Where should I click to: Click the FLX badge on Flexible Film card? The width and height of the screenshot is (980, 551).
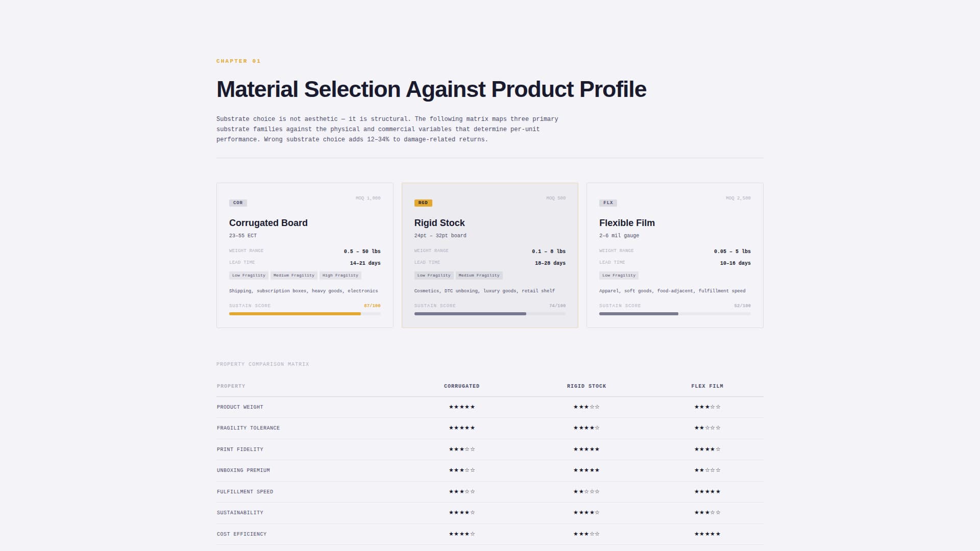coord(608,203)
